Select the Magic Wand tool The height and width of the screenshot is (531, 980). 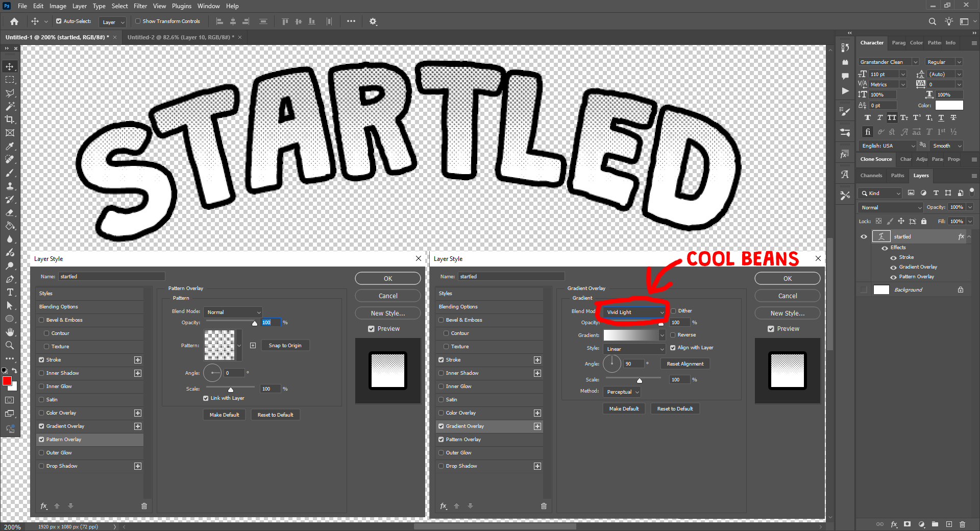tap(10, 106)
